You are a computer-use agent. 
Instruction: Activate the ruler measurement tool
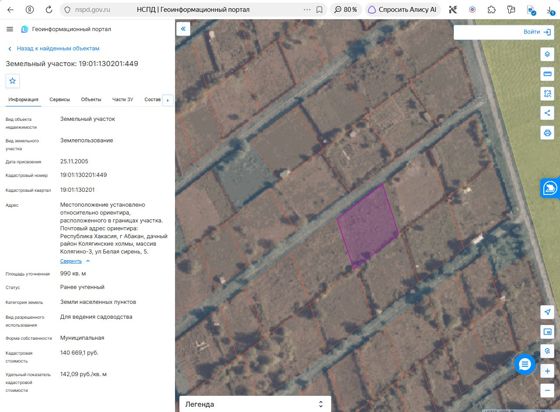pos(547,74)
